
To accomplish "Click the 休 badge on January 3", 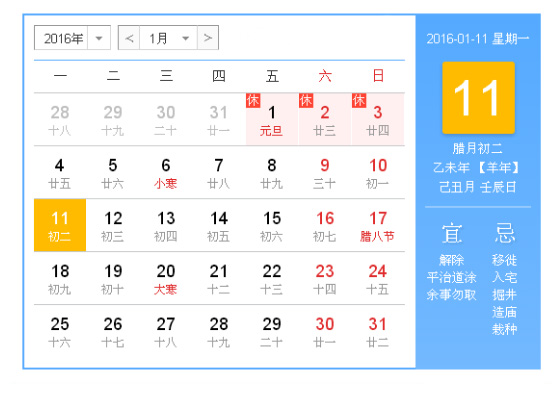I will 359,100.
